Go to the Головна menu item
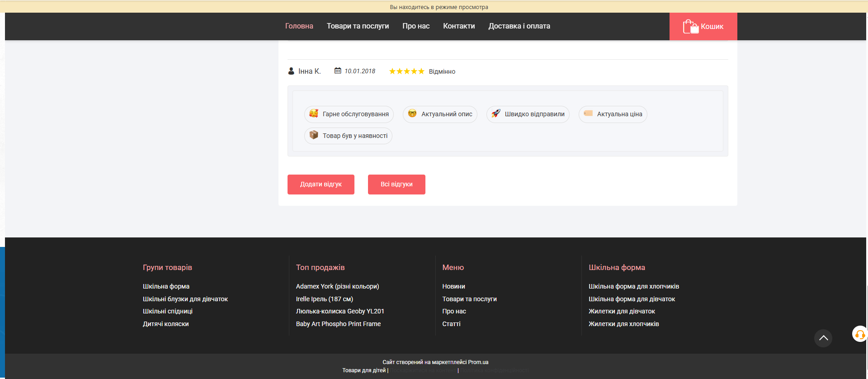The width and height of the screenshot is (868, 379). pos(299,26)
